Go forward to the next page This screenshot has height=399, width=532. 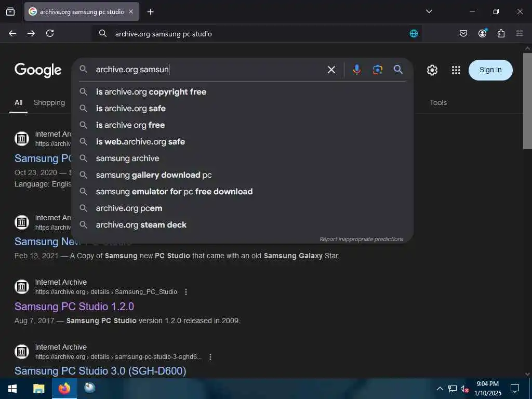pos(31,33)
